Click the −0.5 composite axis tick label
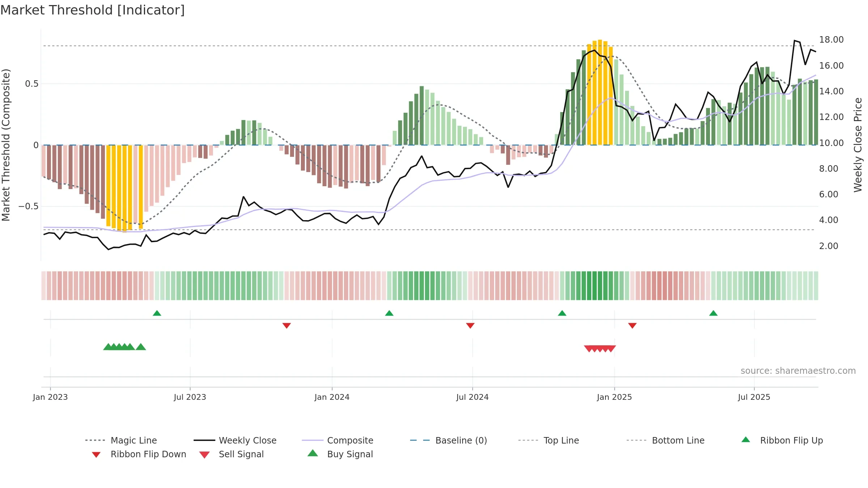 (x=29, y=206)
